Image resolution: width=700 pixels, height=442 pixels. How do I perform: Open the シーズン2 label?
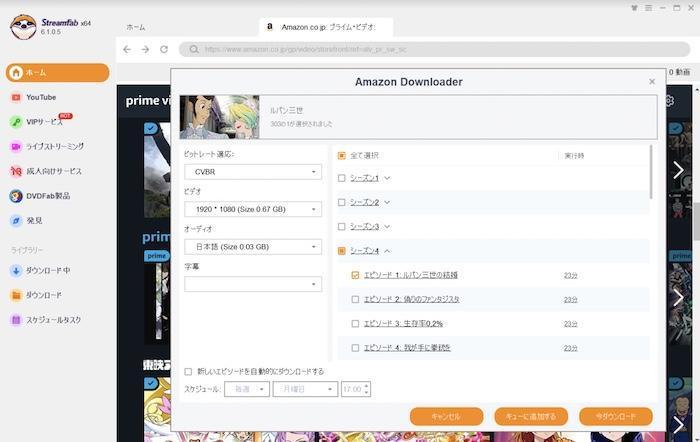coord(364,202)
